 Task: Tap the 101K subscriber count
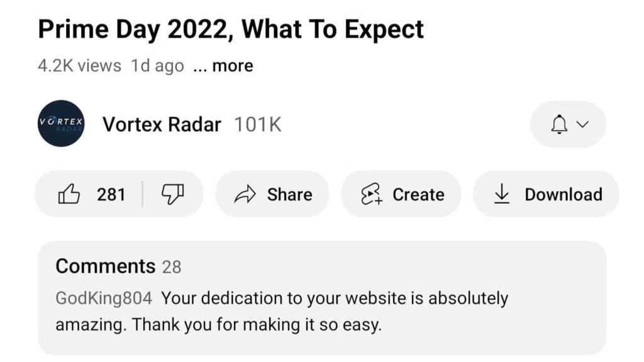click(257, 124)
